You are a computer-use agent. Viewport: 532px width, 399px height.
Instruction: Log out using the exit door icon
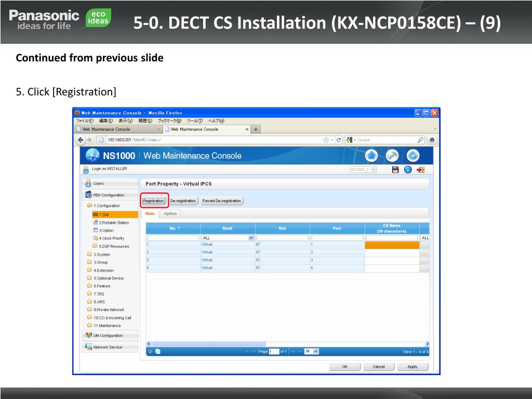click(x=421, y=170)
